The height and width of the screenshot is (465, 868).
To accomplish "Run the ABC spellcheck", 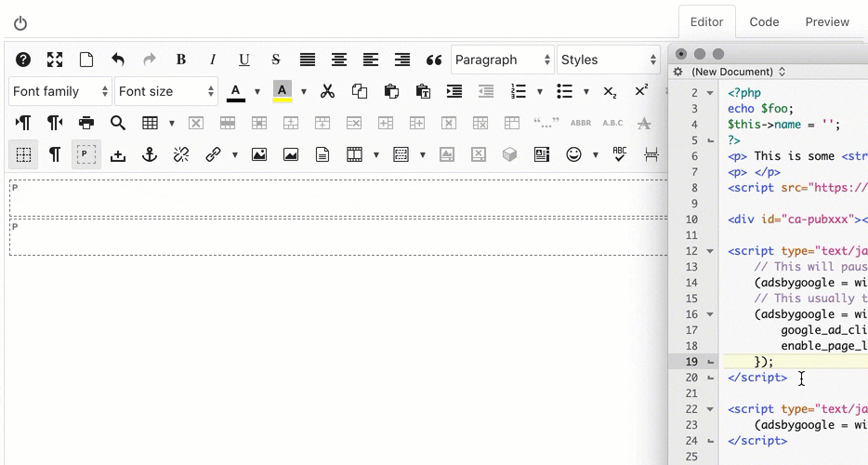I will coord(620,154).
